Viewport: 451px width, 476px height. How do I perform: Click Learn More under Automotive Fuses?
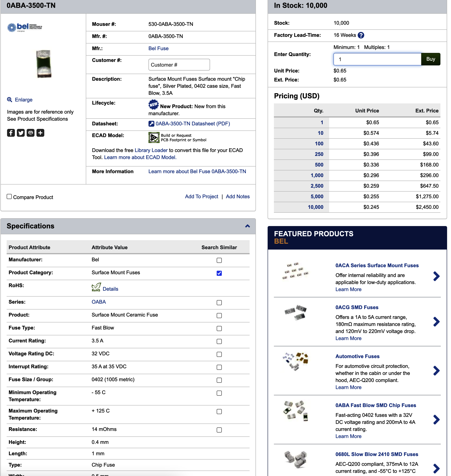click(348, 387)
